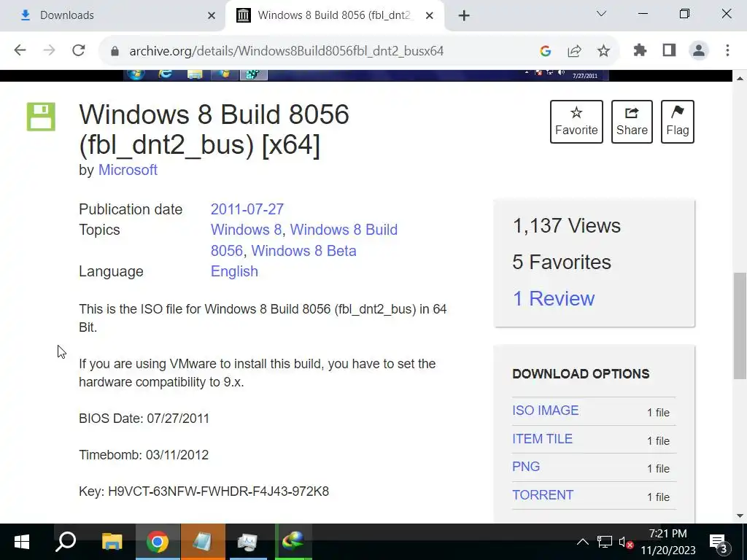The width and height of the screenshot is (747, 560).
Task: Click the muted volume tray icon
Action: [x=625, y=542]
